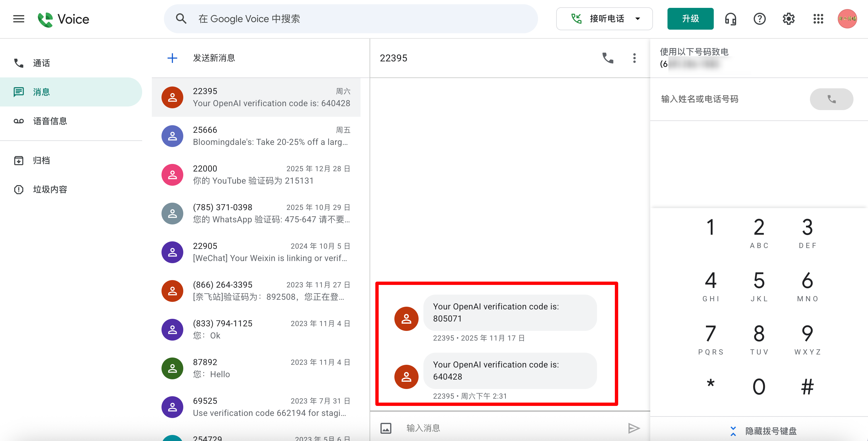868x441 pixels.
Task: Open the help question mark icon
Action: (759, 19)
